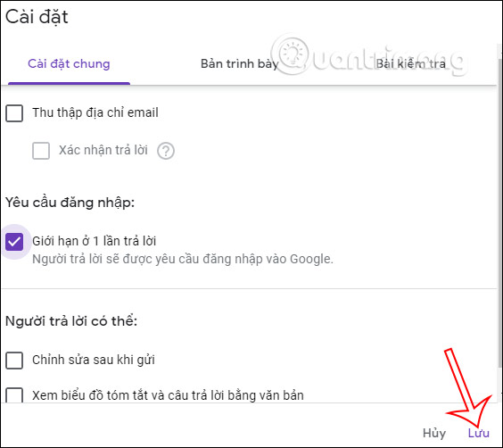Tick the Xác nhận trả lời checkbox
The height and width of the screenshot is (448, 503).
[x=41, y=151]
